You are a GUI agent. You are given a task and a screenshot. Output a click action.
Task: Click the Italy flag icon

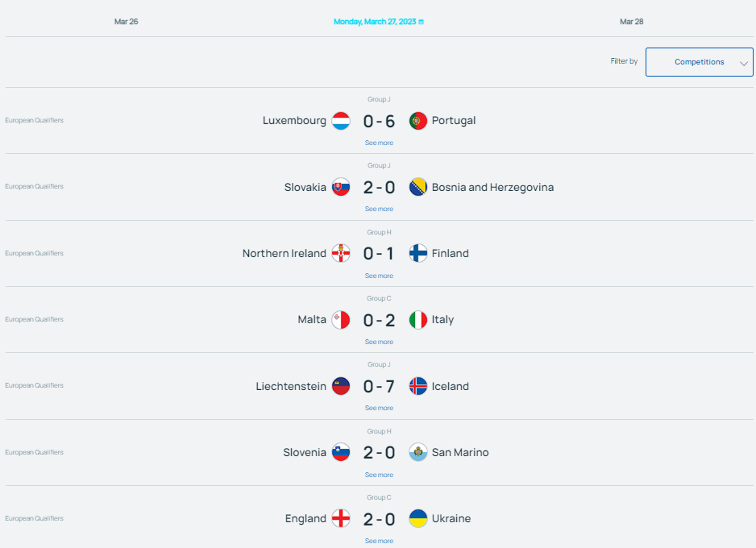click(x=418, y=320)
